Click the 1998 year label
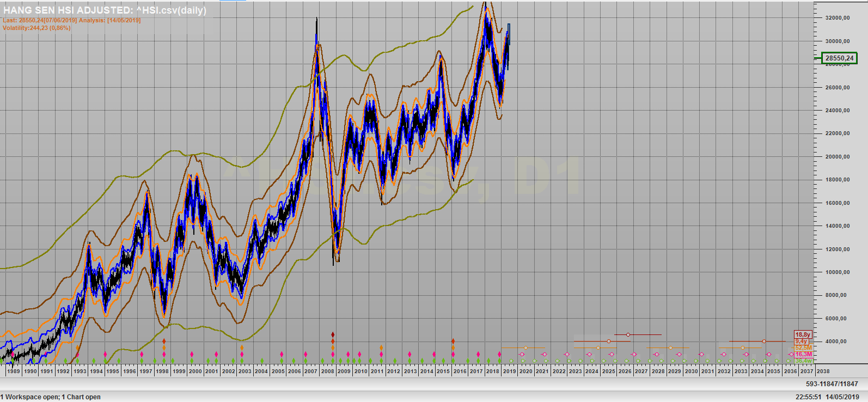868x402 pixels. [x=162, y=371]
